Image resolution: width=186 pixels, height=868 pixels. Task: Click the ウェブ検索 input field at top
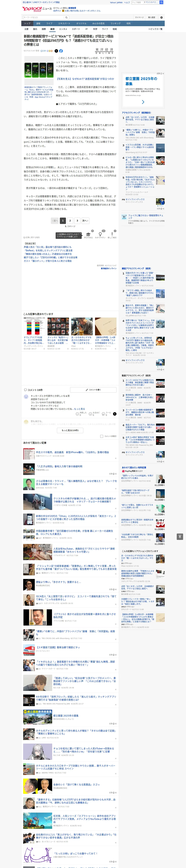(137, 2)
